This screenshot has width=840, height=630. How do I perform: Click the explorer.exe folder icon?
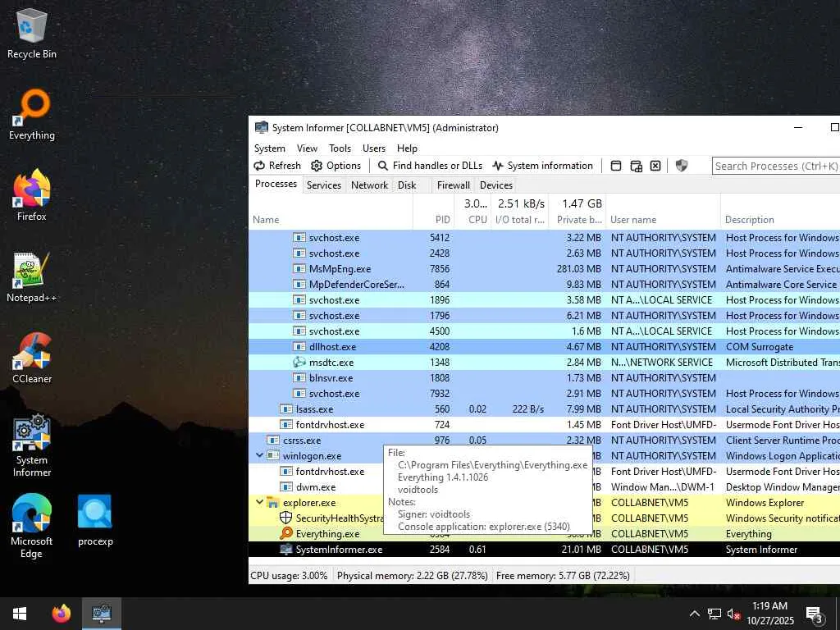273,503
